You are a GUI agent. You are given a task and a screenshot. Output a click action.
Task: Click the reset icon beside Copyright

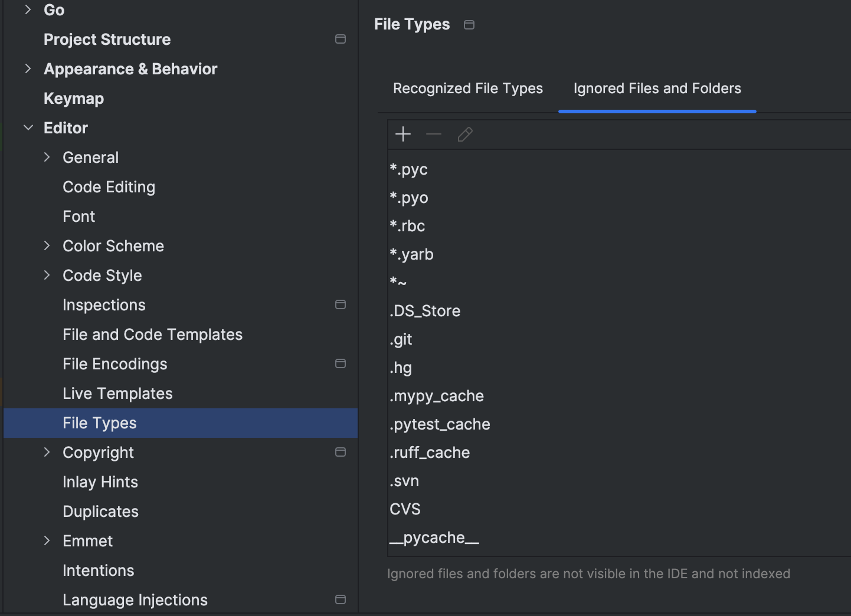341,452
